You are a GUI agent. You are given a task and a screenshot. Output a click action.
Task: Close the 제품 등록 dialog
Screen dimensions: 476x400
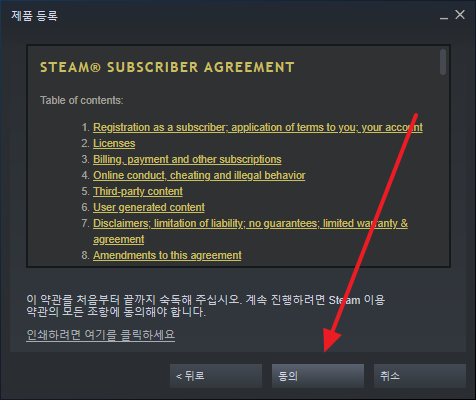pos(460,15)
